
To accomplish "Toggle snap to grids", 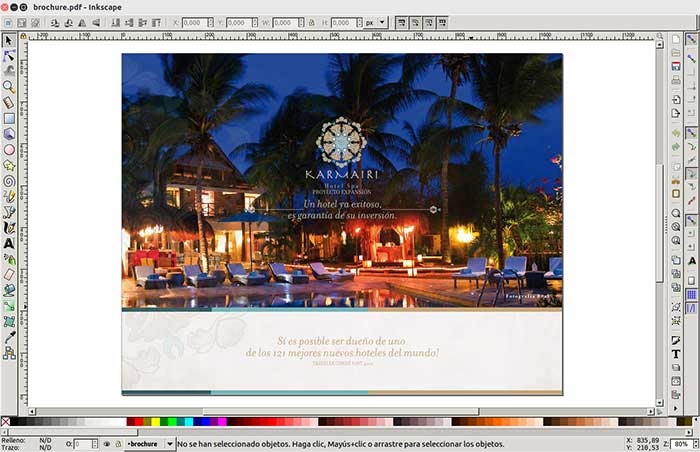I will point(691,295).
